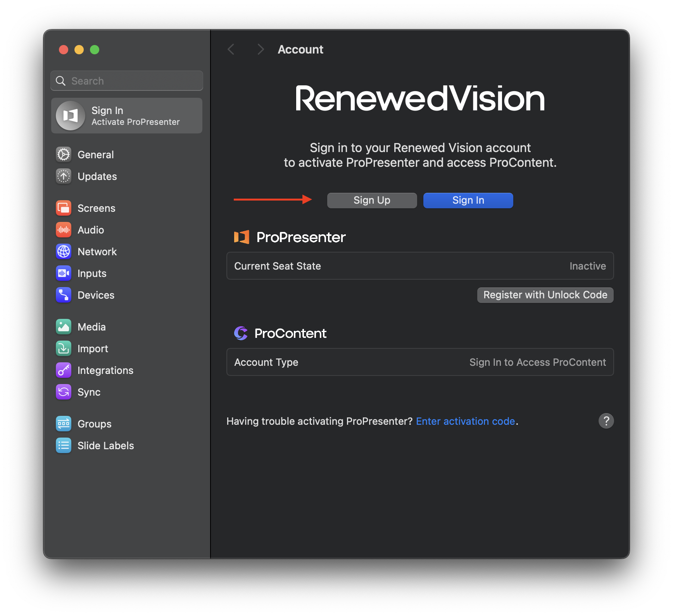
Task: Open help with the question mark button
Action: point(606,421)
